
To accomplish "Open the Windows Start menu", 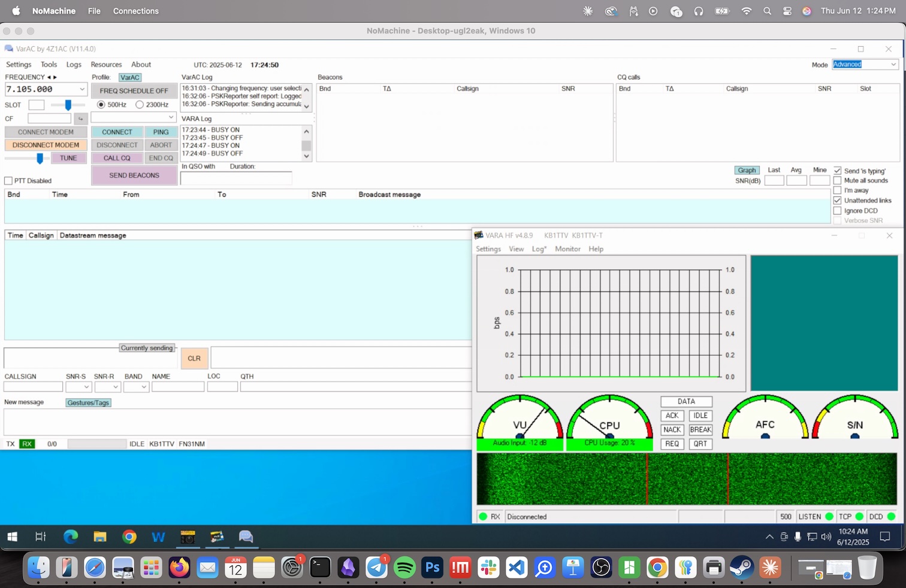I will coord(13,537).
